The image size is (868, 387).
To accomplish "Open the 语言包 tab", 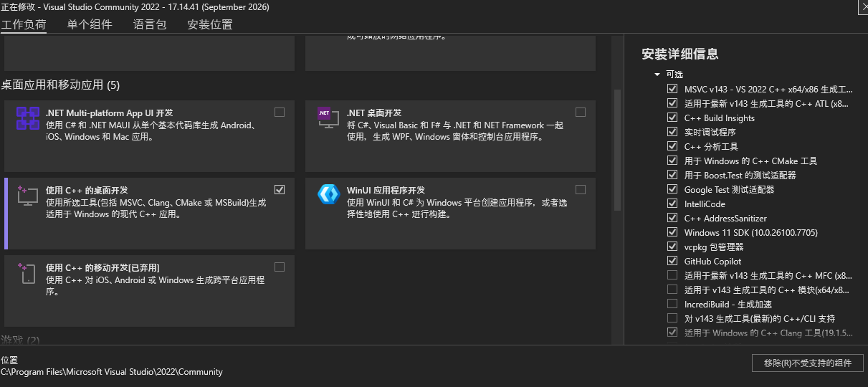I will coord(150,24).
